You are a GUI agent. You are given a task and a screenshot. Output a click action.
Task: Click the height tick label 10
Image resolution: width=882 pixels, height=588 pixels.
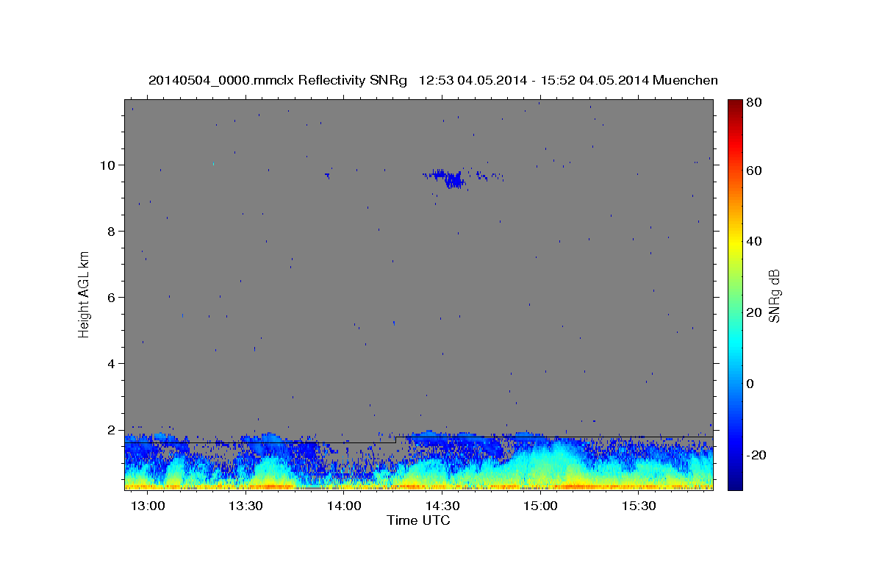pos(109,165)
